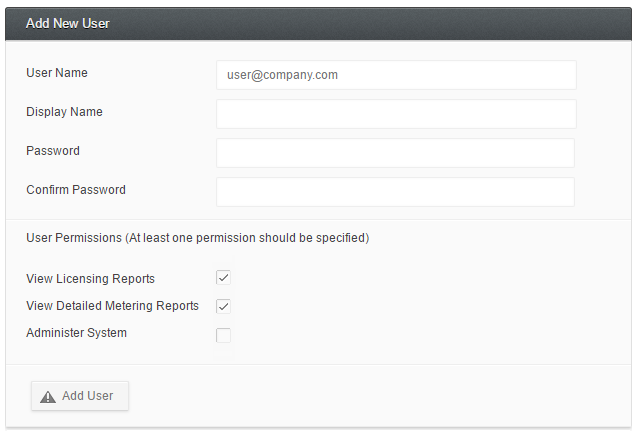Click the User Permissions section heading
Screen dimensions: 636x434
pyautogui.click(x=74, y=238)
